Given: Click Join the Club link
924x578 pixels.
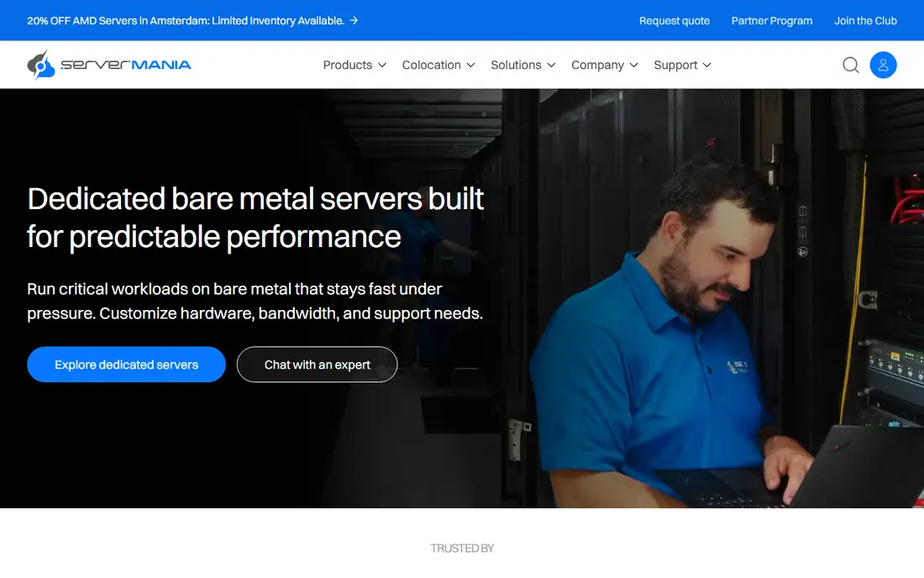Looking at the screenshot, I should click(865, 21).
